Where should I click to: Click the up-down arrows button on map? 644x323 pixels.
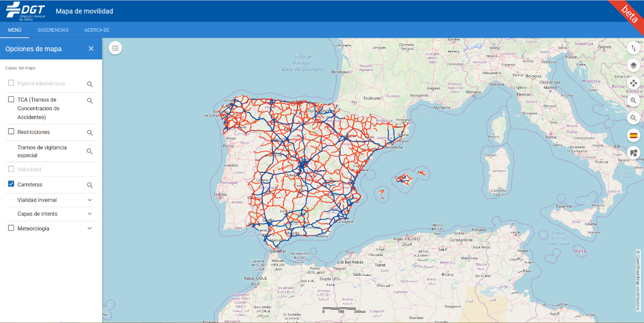pyautogui.click(x=633, y=48)
